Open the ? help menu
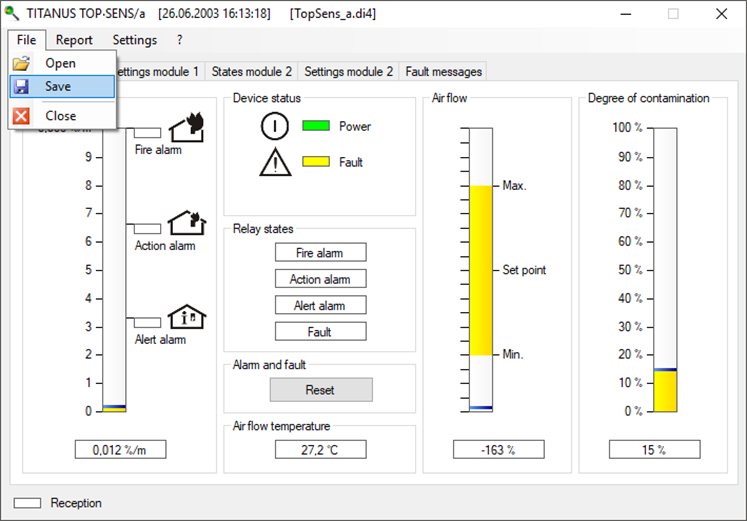Viewport: 747px width, 521px height. 180,40
